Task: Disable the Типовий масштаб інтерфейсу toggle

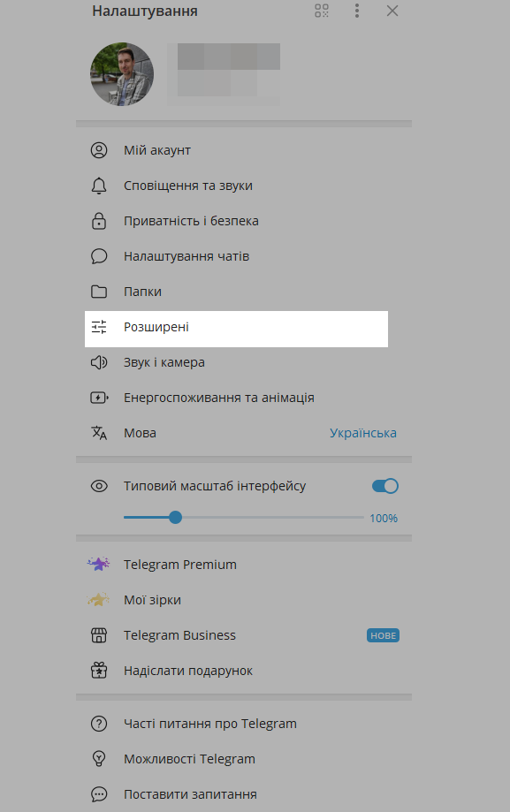Action: coord(385,486)
